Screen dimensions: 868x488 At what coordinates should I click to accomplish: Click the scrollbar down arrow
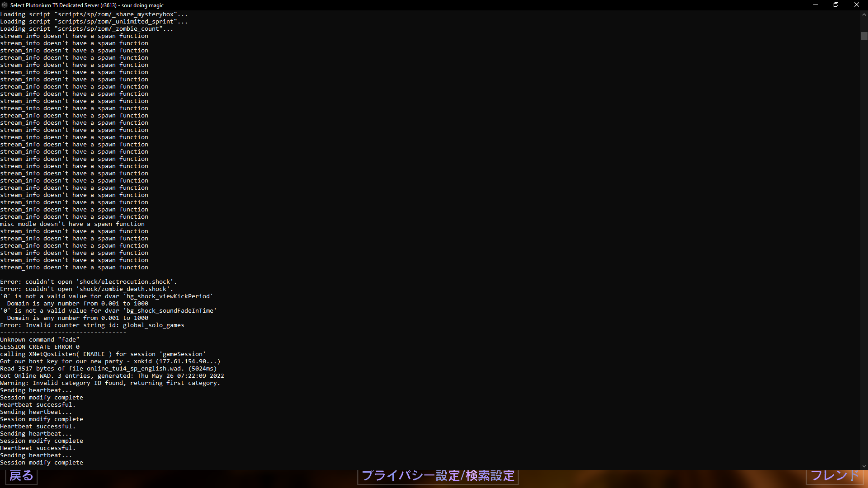(x=864, y=466)
